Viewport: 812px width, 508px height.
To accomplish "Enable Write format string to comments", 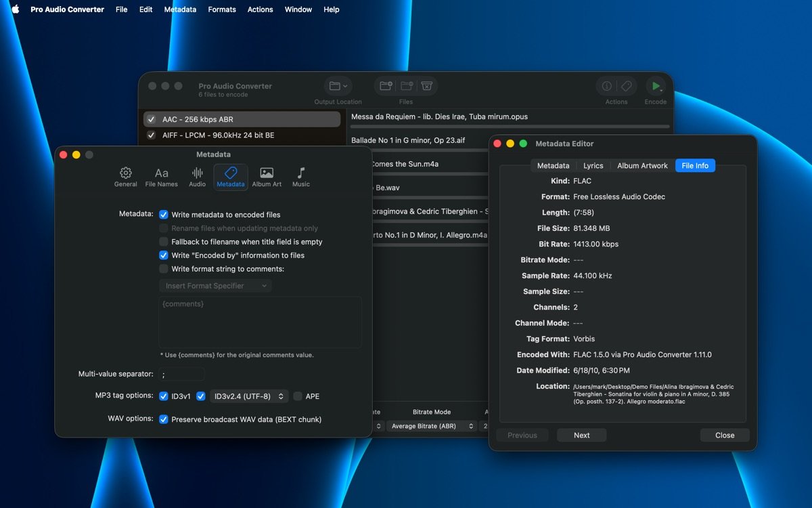I will (164, 269).
